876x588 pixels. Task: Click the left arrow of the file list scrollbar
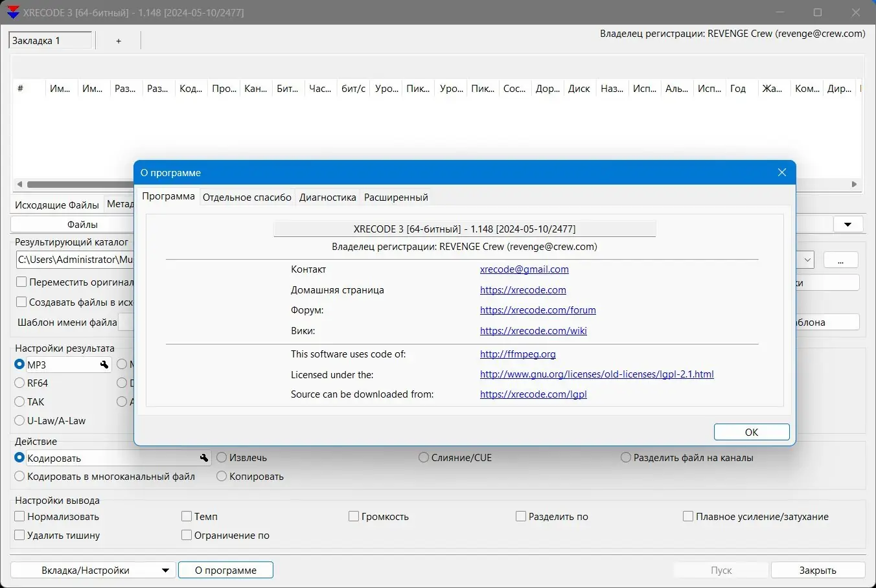tap(19, 185)
